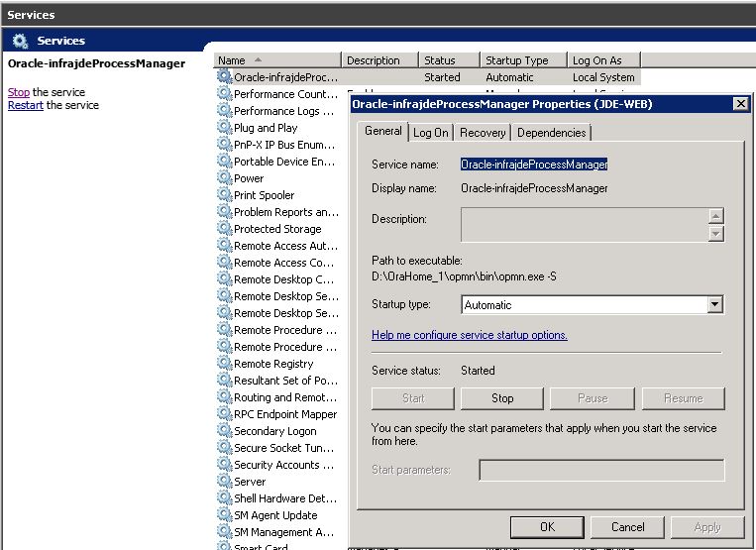Open the Dependencies tab

click(x=551, y=133)
